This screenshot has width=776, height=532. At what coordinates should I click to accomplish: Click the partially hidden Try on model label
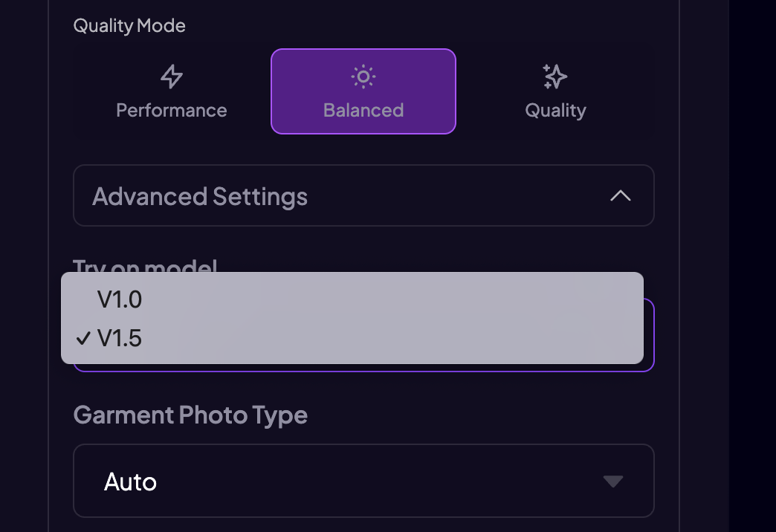(x=145, y=265)
